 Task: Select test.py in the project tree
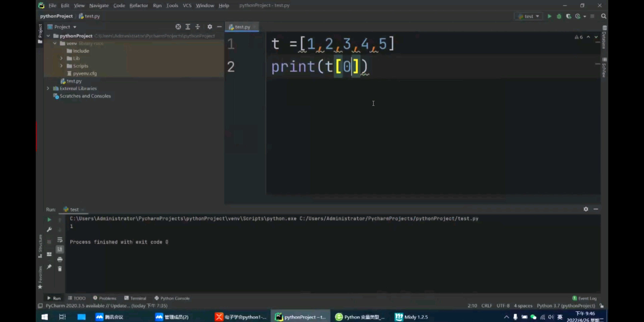74,81
